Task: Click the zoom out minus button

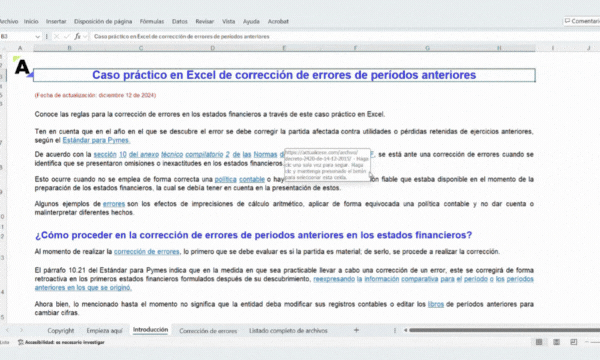Action: 587,342
